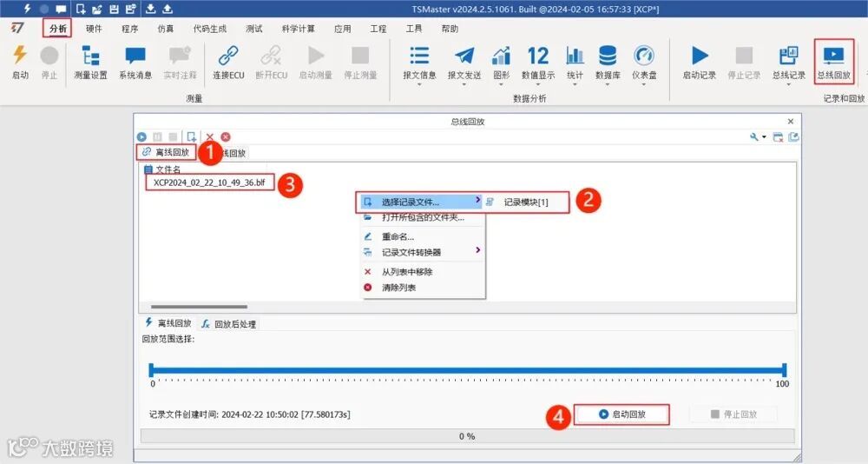Expand dropdown arrow under 报文信息
The width and height of the screenshot is (868, 464).
(x=419, y=85)
